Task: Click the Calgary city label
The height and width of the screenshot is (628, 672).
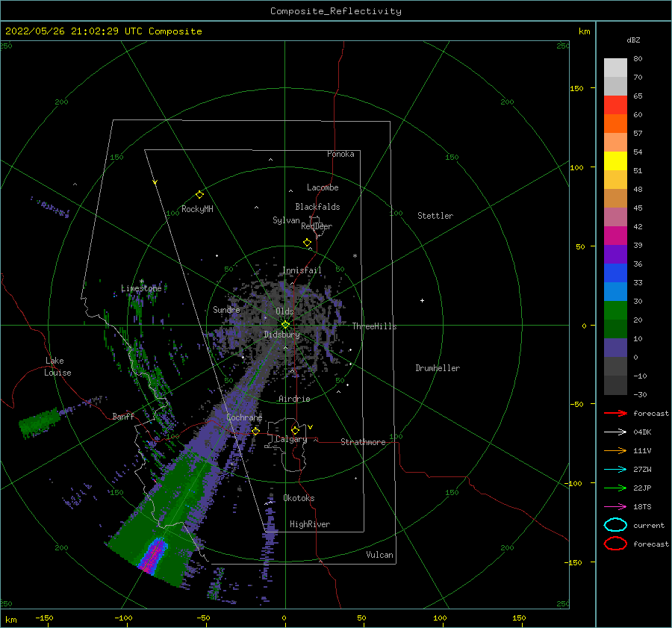Action: (x=291, y=439)
